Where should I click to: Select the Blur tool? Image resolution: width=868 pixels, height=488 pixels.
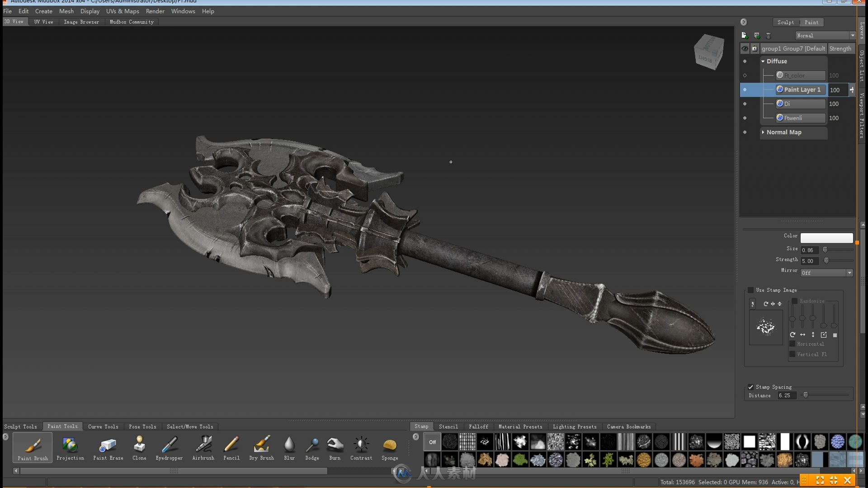289,447
